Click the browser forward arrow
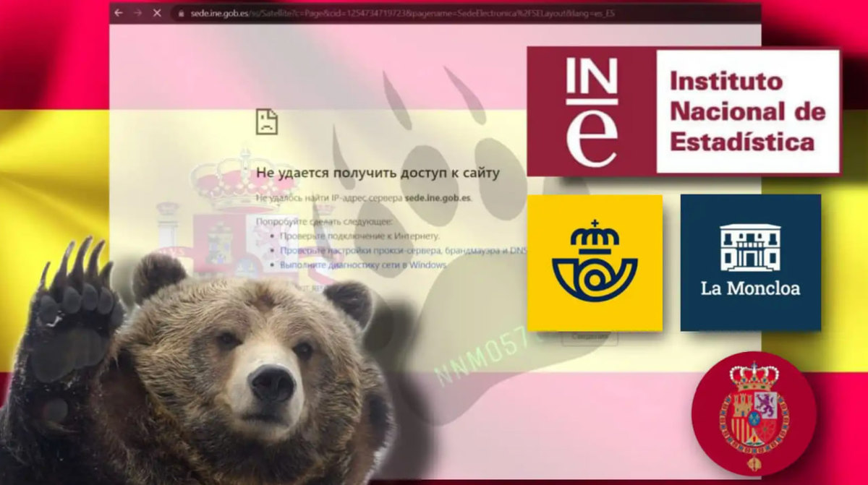 [137, 13]
